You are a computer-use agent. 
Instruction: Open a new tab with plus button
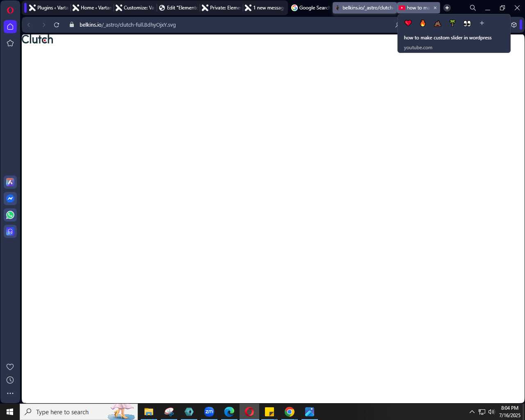point(447,8)
